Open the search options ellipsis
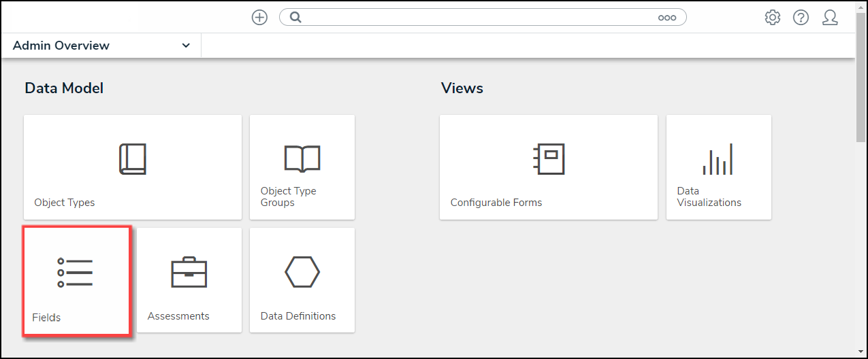 (667, 18)
